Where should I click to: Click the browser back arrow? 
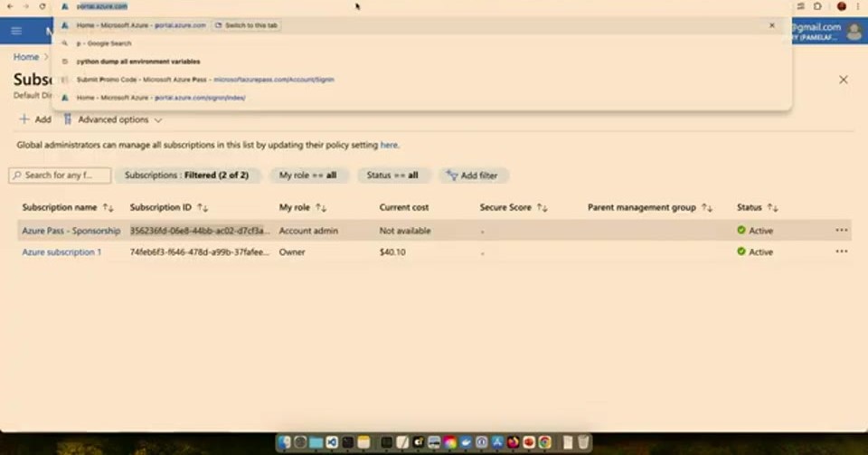pos(10,6)
